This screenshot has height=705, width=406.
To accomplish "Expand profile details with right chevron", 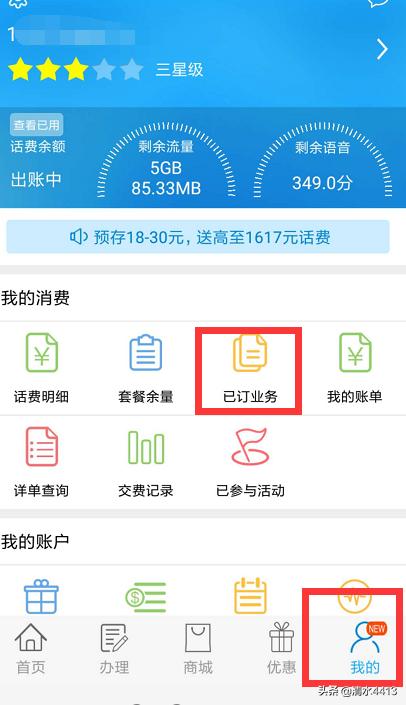I will click(382, 49).
